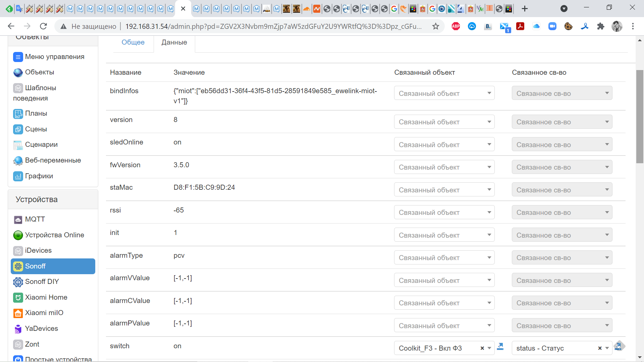Clear the Coolkit_F3 linked object selection
The image size is (644, 362).
(x=482, y=348)
